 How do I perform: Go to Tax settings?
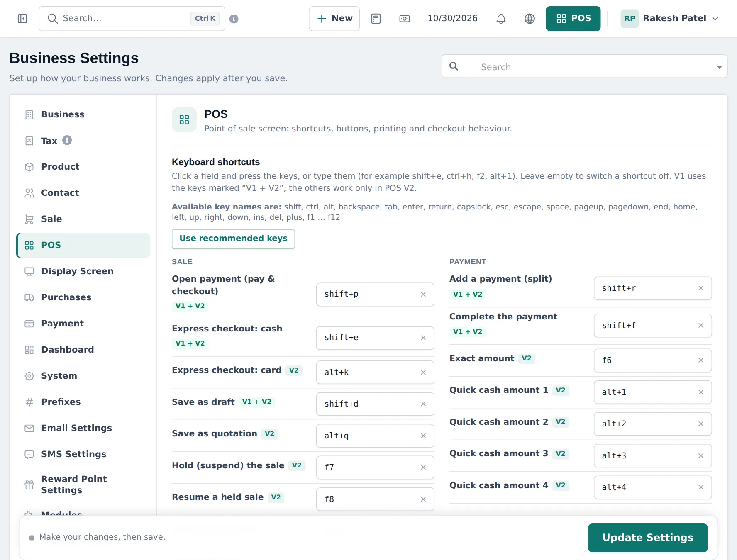tap(83, 141)
